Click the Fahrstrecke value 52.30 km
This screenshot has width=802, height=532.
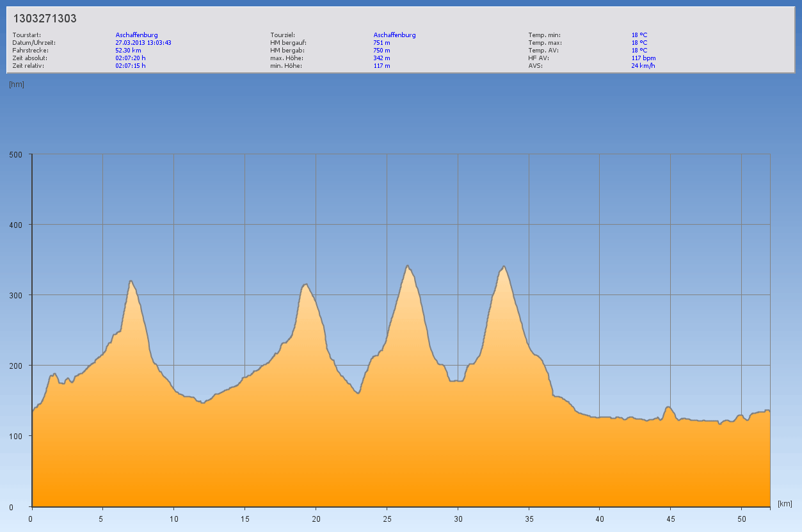tap(128, 50)
